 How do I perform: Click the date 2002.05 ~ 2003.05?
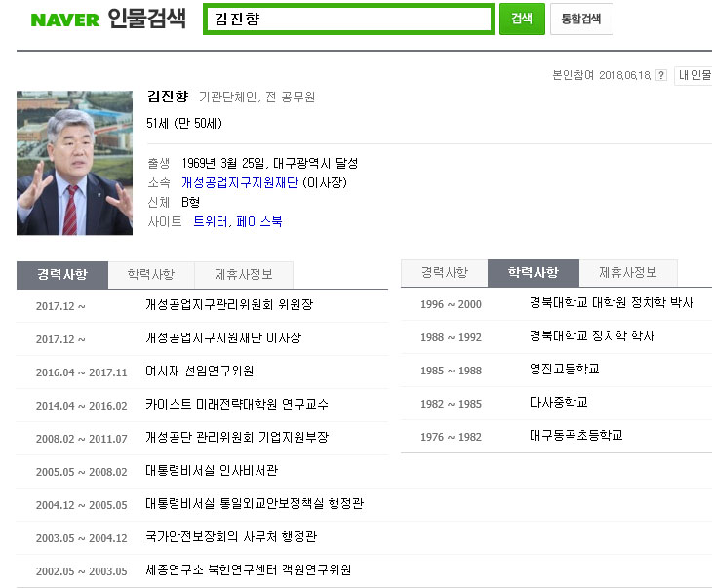tap(81, 571)
